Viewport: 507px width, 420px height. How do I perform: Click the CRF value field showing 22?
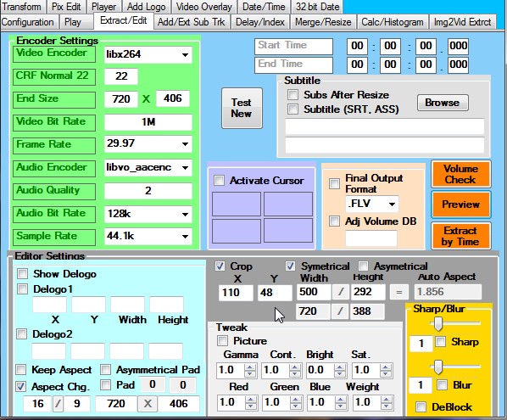point(121,76)
